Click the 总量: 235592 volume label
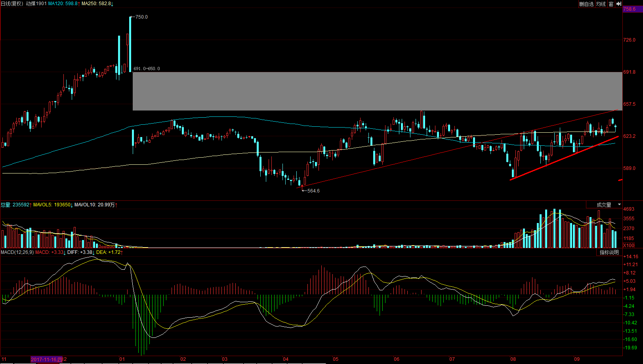The image size is (643, 364). click(x=16, y=205)
